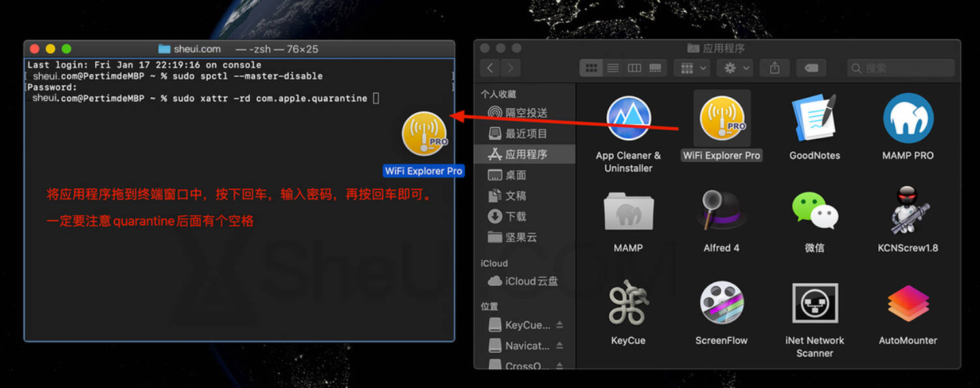The width and height of the screenshot is (980, 388).
Task: Go forward in Finder history
Action: (511, 68)
